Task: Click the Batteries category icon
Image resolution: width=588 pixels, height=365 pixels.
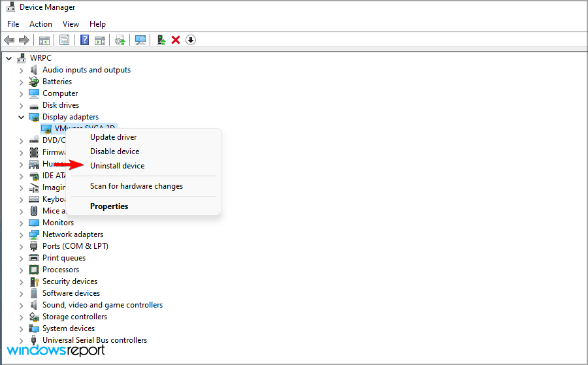Action: click(x=34, y=82)
